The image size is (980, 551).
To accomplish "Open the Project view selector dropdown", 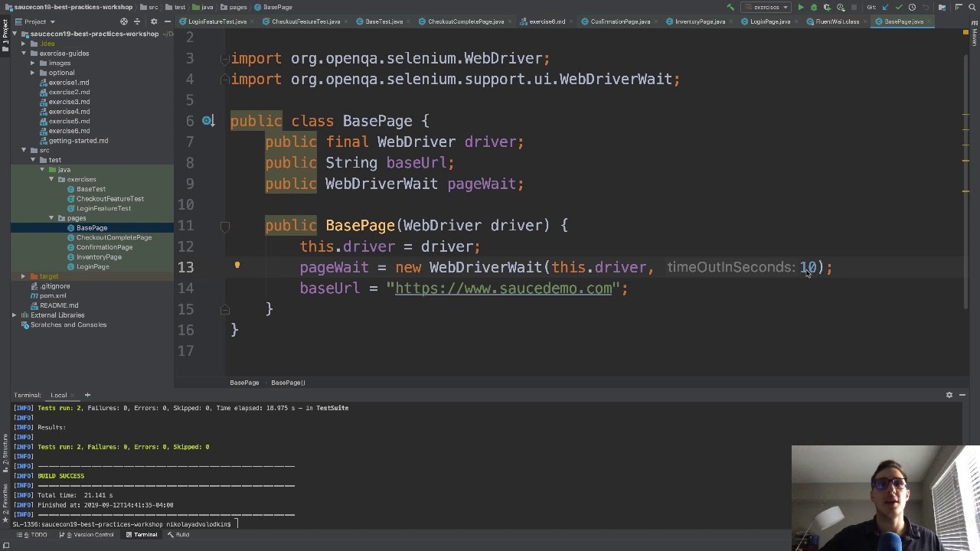I will tap(35, 21).
